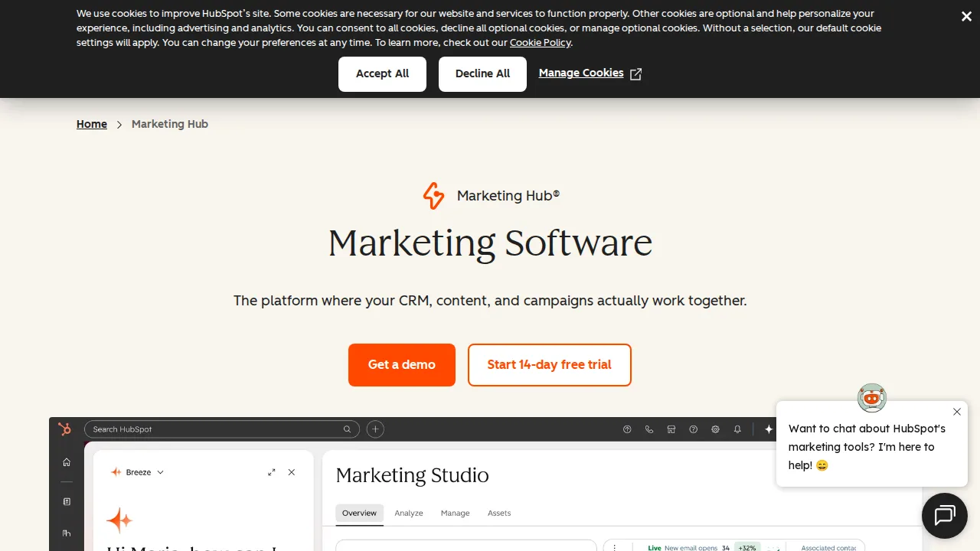Click the help question mark icon
Viewport: 980px width, 551px height.
(x=694, y=429)
